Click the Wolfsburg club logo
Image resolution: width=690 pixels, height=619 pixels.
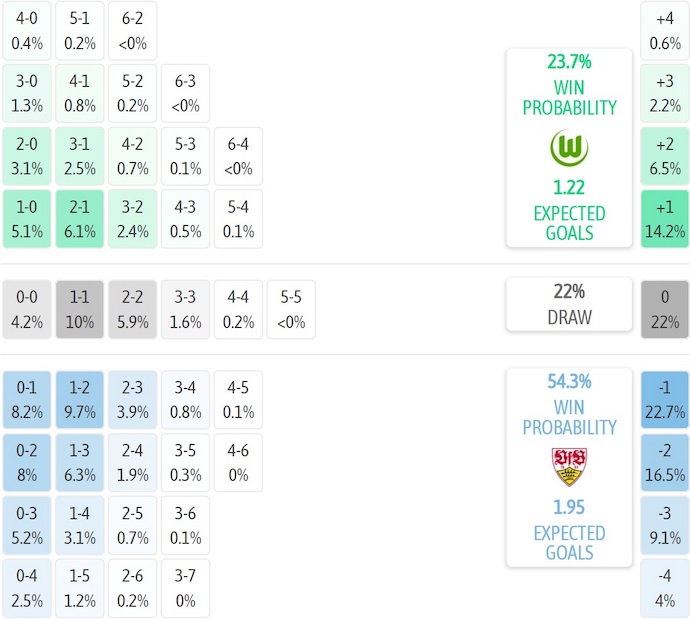[x=569, y=149]
